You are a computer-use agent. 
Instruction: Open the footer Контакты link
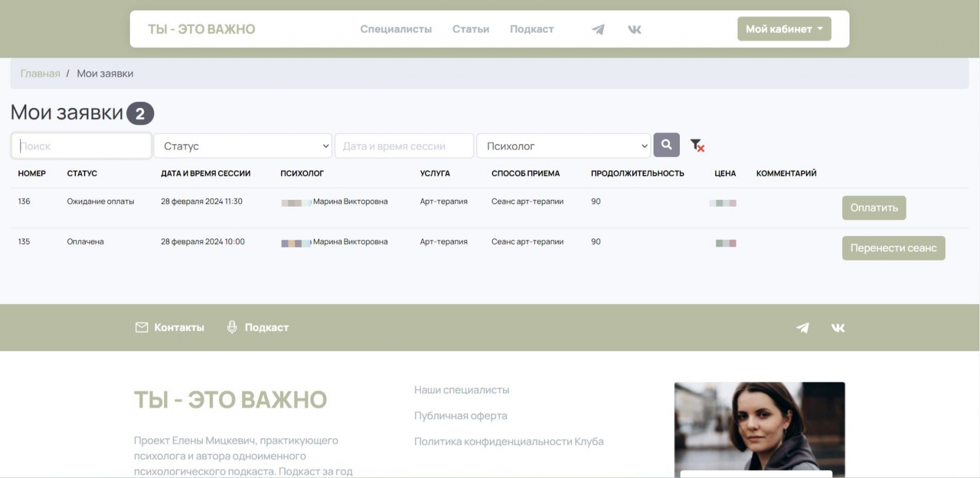[x=179, y=327]
